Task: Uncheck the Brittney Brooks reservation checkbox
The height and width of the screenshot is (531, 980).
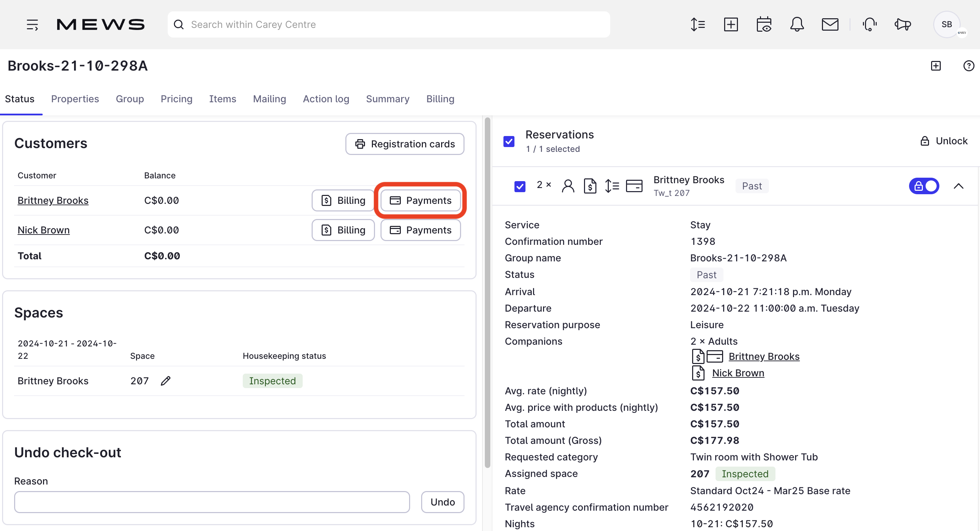Action: pos(520,186)
